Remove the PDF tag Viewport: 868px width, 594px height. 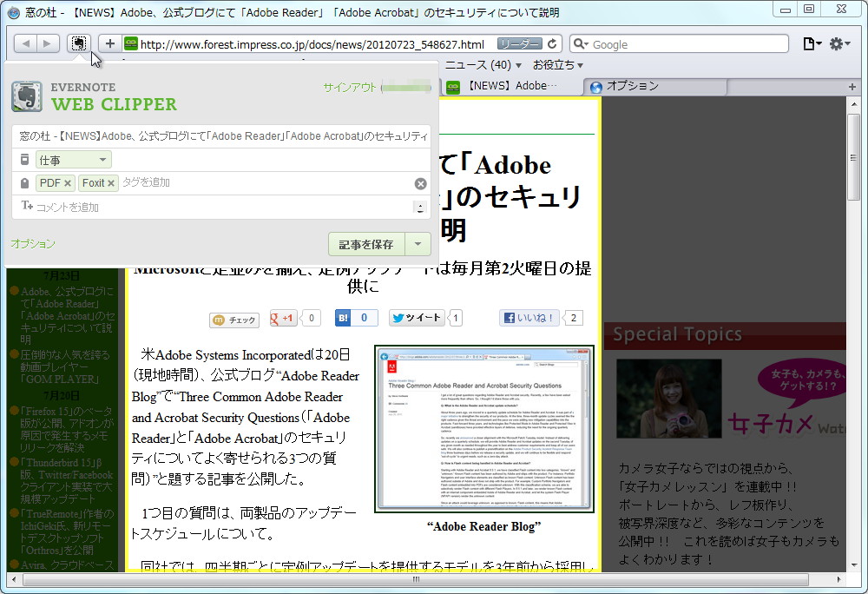[x=69, y=182]
